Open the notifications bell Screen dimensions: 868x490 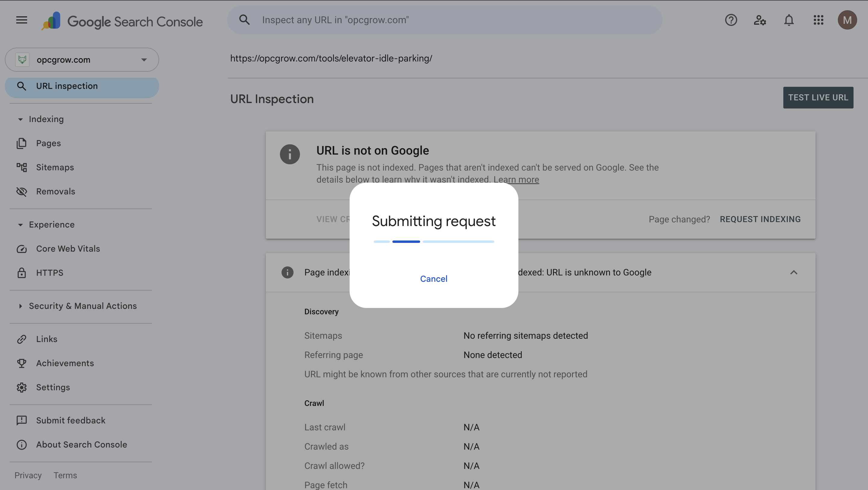(789, 20)
